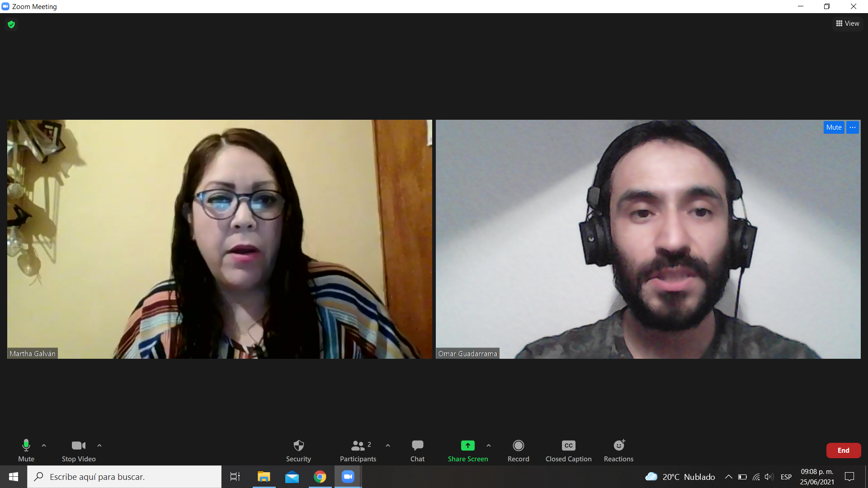Expand share options arrow beside Share Screen

click(x=489, y=446)
